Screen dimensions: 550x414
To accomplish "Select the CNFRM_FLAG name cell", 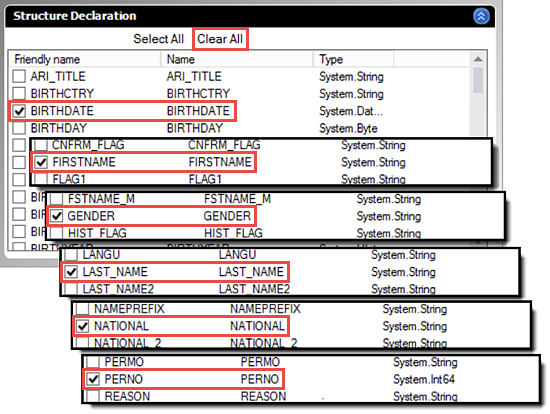I will point(224,145).
